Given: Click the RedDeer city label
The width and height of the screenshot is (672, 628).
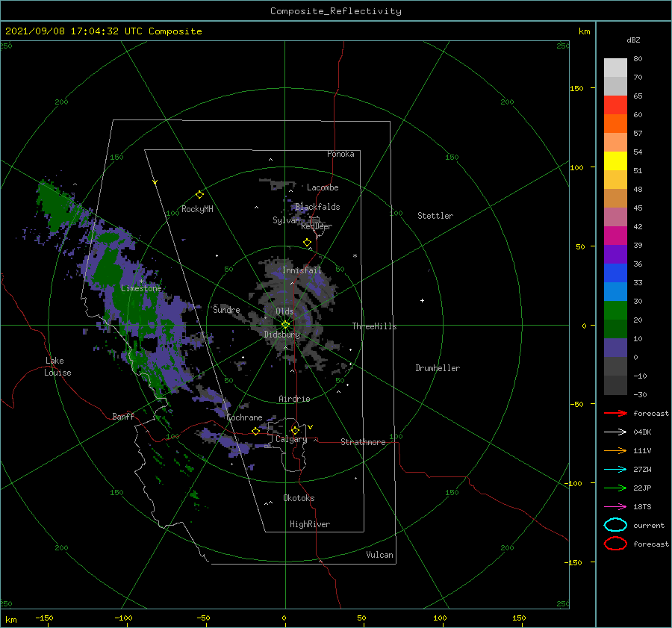Looking at the screenshot, I should pyautogui.click(x=317, y=226).
